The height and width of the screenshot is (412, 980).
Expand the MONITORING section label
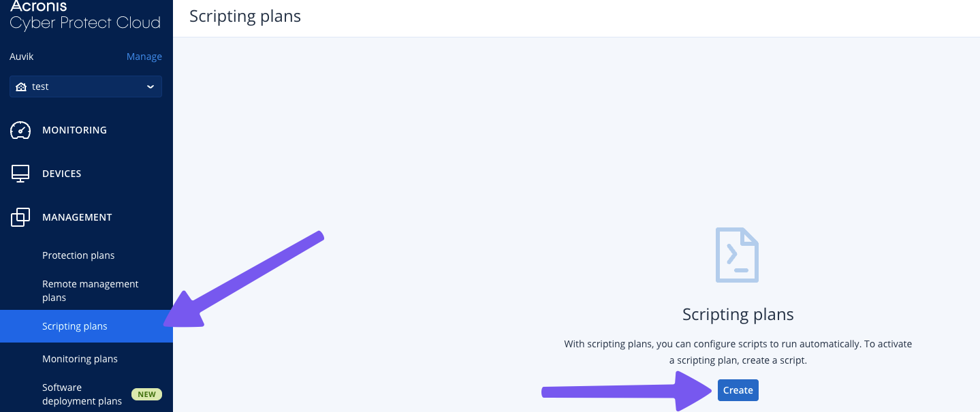pos(74,130)
